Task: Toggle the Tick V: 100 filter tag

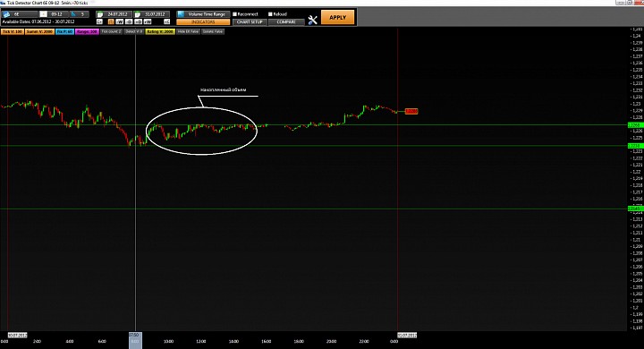Action: coord(13,31)
